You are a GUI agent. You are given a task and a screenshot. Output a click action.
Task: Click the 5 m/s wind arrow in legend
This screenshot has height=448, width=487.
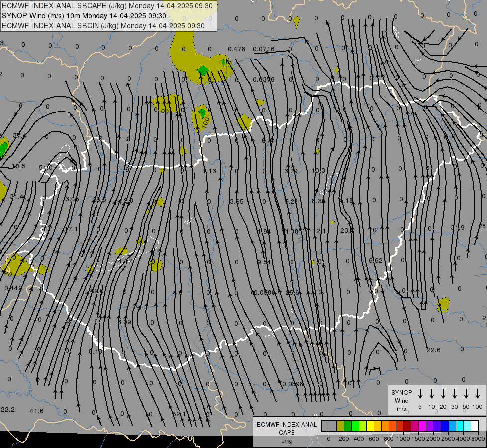420,394
